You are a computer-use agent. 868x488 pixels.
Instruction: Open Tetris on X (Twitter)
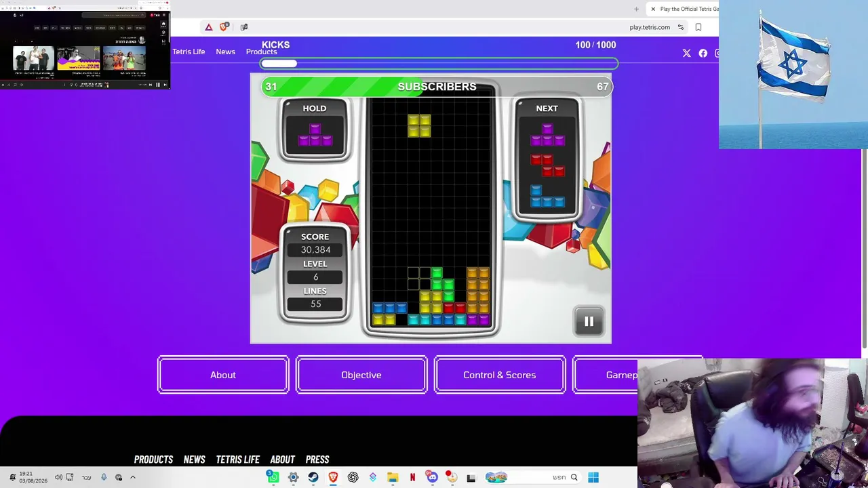pos(687,53)
